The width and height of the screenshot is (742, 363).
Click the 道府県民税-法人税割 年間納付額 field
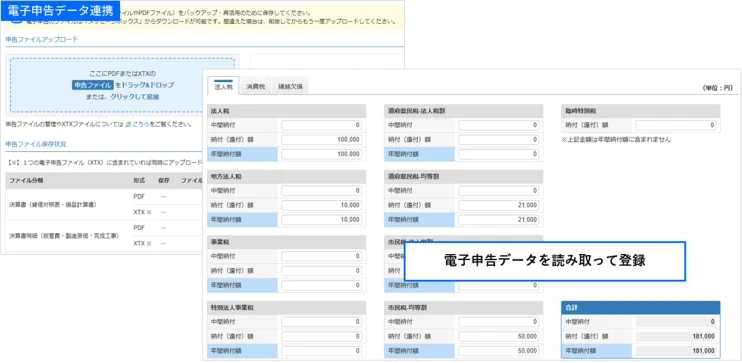point(499,154)
